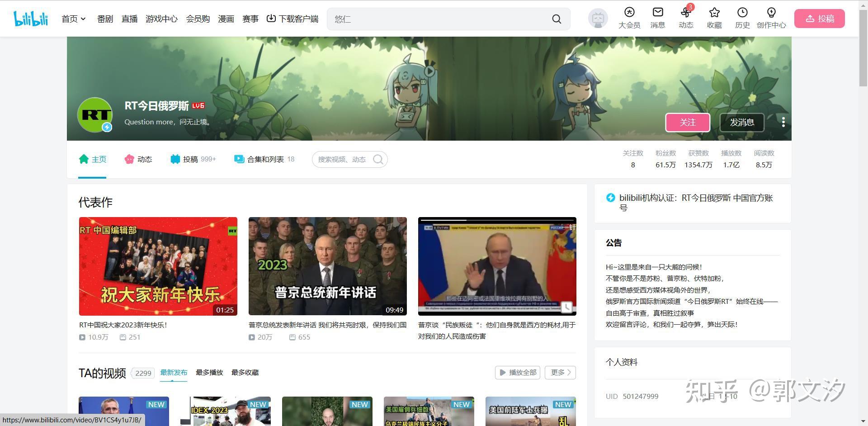Open the 普京总统新年讲话 video thumbnail
The height and width of the screenshot is (426, 868).
(x=328, y=266)
